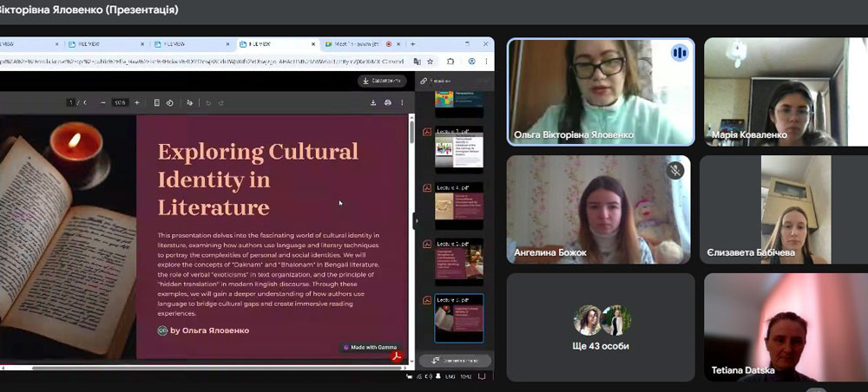This screenshot has height=392, width=868.
Task: Click the fit-to-page icon in PDF toolbar
Action: [156, 102]
